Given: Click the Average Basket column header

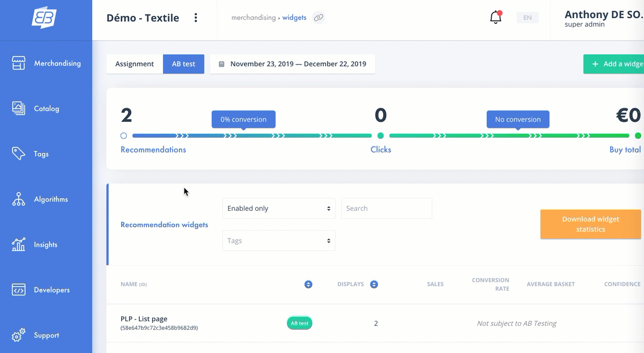Looking at the screenshot, I should tap(551, 284).
